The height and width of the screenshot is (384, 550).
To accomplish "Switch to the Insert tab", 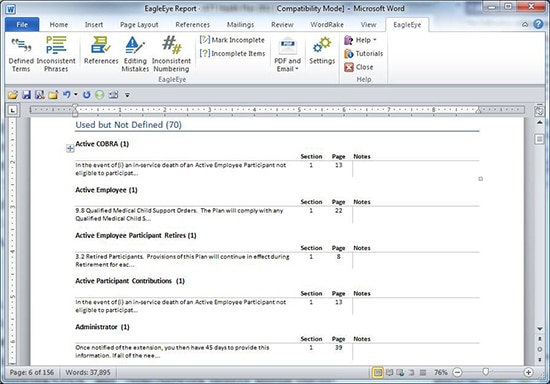I will point(94,25).
